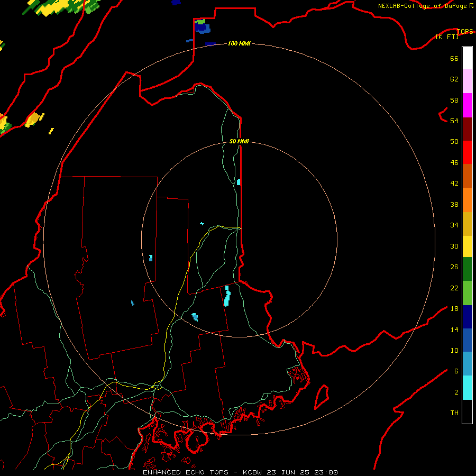476x476 pixels.
Task: Click the bright red 46-50 kft swatch
Action: coord(467,152)
